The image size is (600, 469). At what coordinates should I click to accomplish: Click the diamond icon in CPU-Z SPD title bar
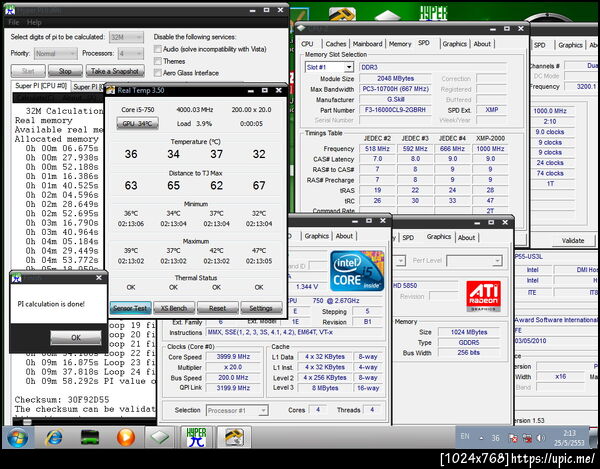tap(301, 28)
